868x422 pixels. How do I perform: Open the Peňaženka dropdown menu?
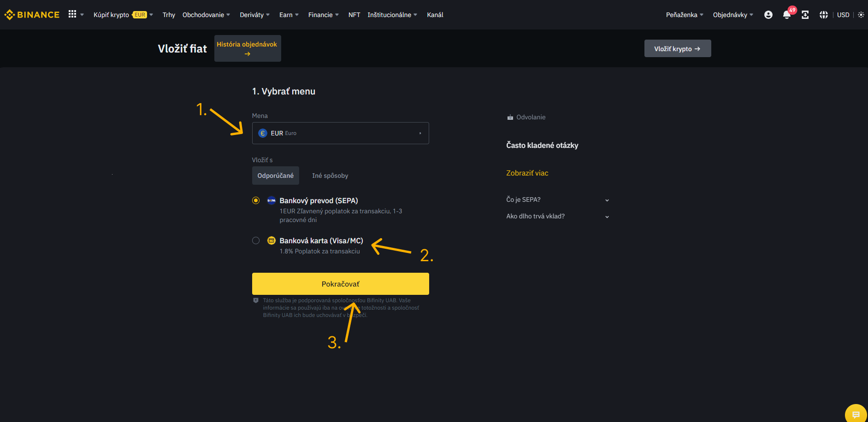684,15
